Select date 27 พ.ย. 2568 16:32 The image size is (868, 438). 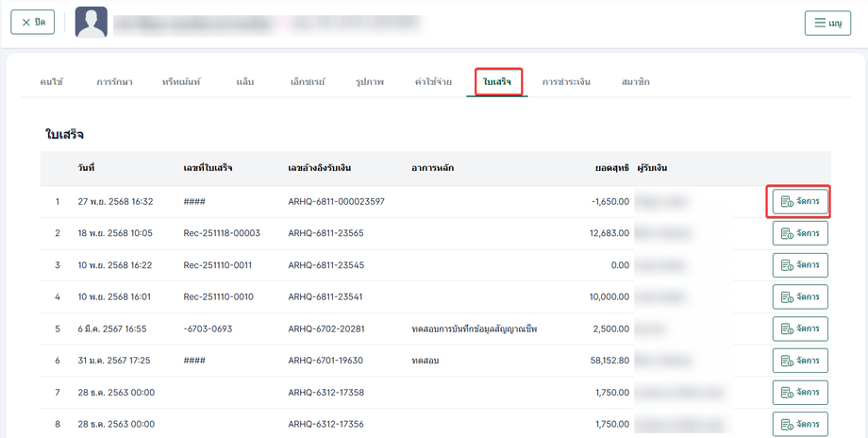[115, 202]
